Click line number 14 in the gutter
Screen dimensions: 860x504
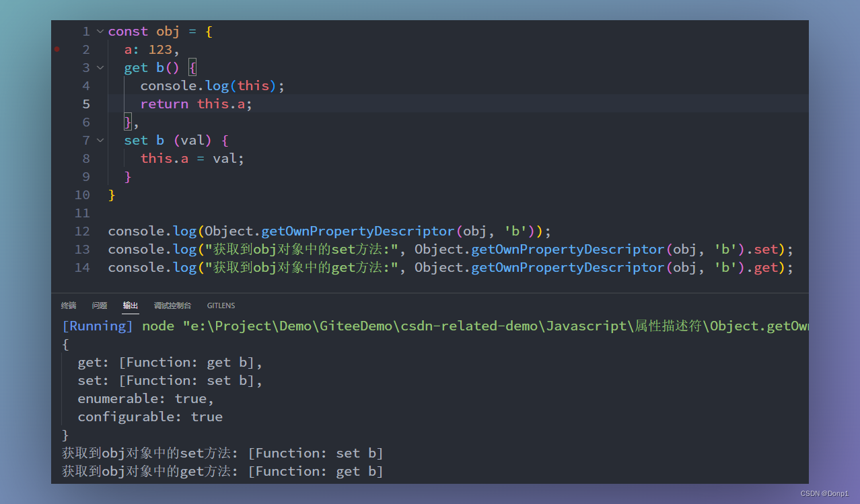pyautogui.click(x=82, y=267)
